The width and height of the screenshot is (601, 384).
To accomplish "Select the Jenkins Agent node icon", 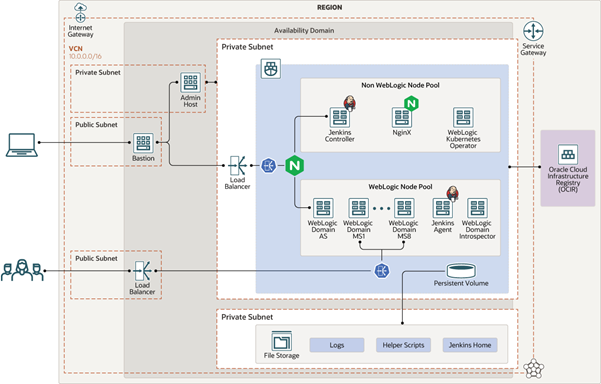I will tap(442, 208).
